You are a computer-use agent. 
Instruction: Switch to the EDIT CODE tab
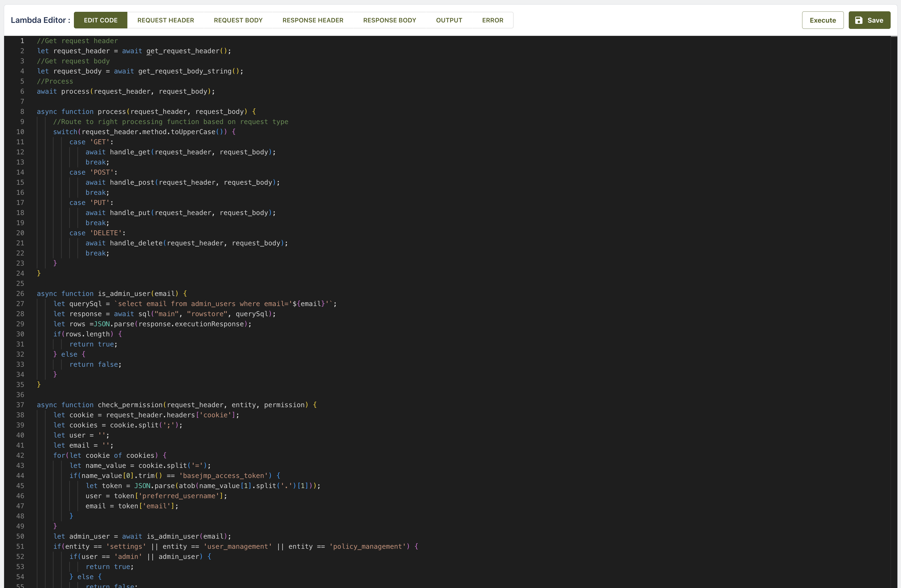pos(101,20)
